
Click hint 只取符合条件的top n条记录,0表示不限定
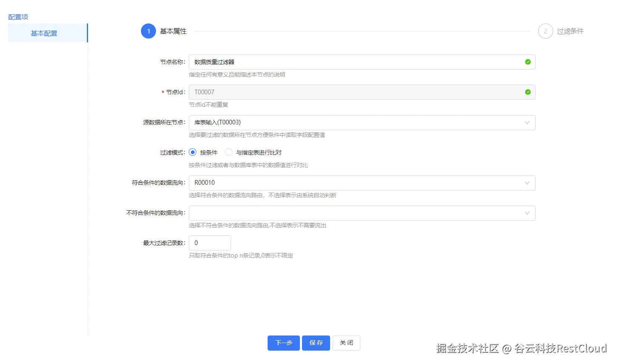click(x=241, y=256)
